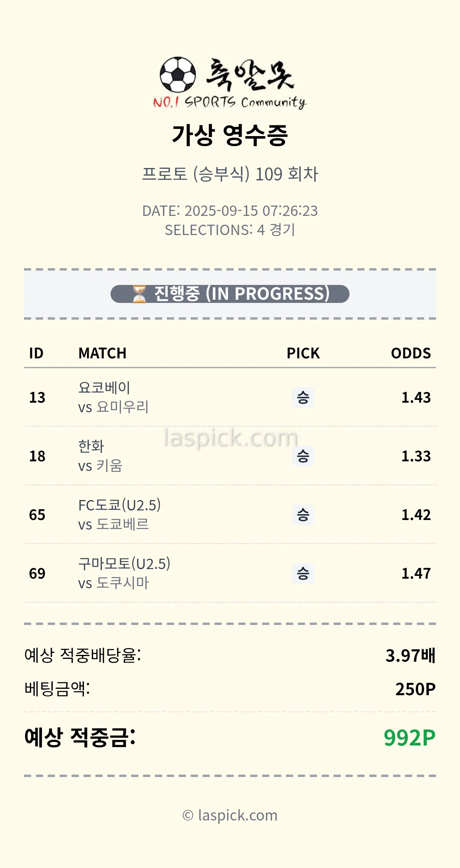The image size is (460, 868).
Task: Click the 구마모토(U2.5) match name
Action: tap(124, 564)
